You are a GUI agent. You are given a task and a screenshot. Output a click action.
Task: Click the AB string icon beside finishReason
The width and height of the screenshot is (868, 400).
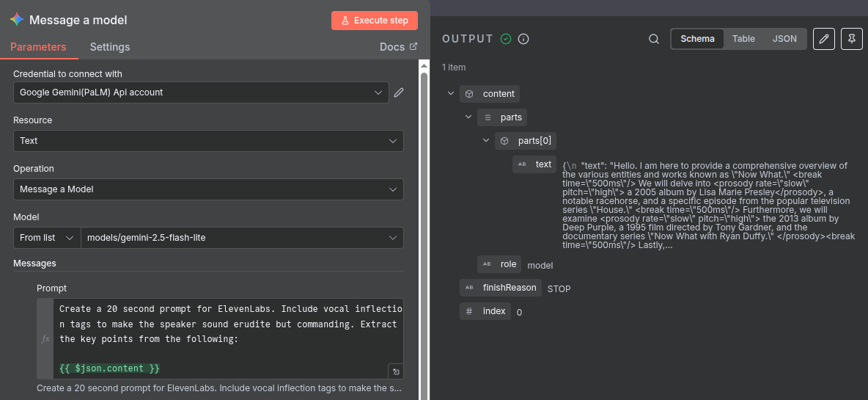469,288
